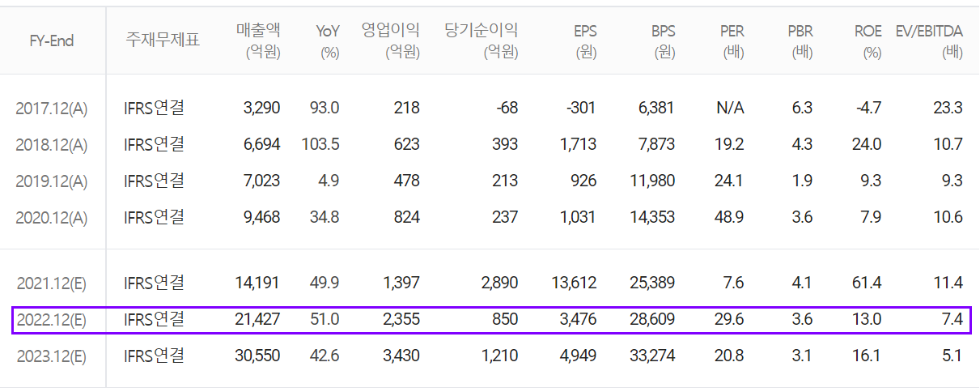
Task: Click the 25,389 BPS value
Action: point(652,283)
